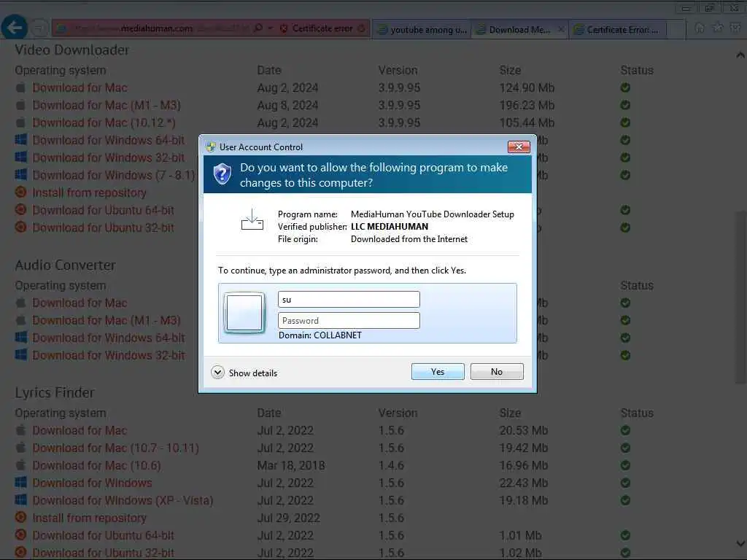Click the 'Mar 18, 2018' date cell
Screen dimensions: 747x560
pos(290,465)
